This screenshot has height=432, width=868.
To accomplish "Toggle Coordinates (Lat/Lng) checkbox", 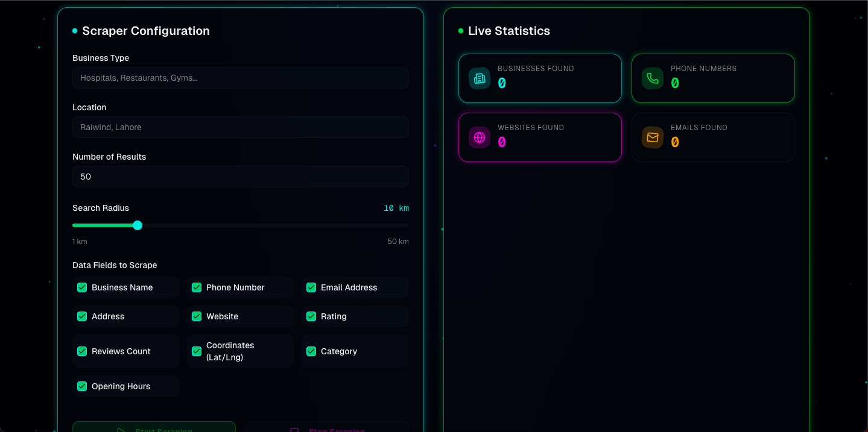I will click(197, 351).
